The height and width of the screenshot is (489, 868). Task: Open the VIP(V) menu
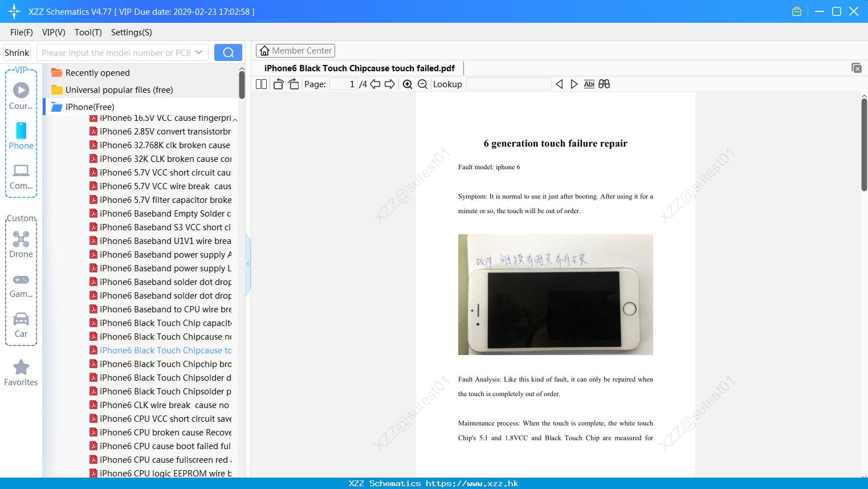point(54,32)
